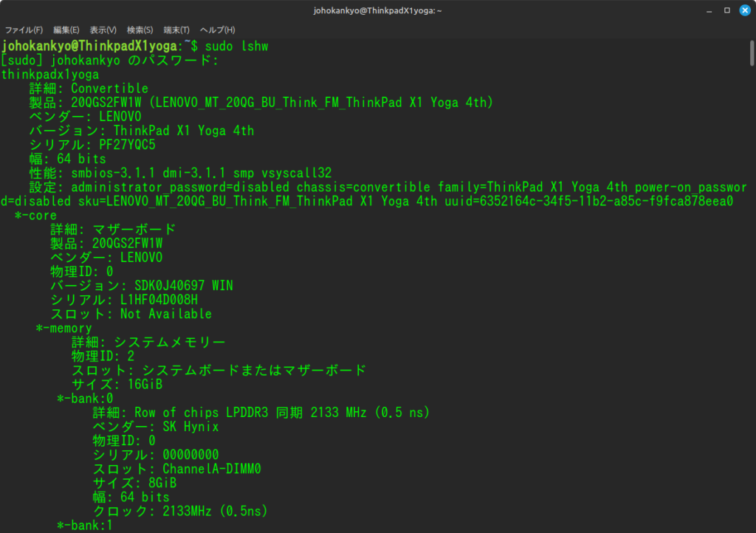Viewport: 756px width, 533px height.
Task: Click the *-memory section heading
Action: pyautogui.click(x=63, y=328)
